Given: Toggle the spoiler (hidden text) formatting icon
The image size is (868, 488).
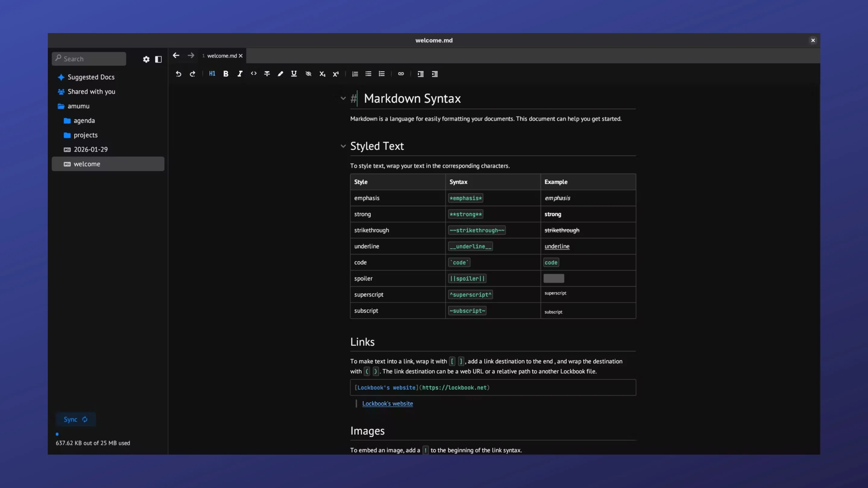Looking at the screenshot, I should (308, 74).
